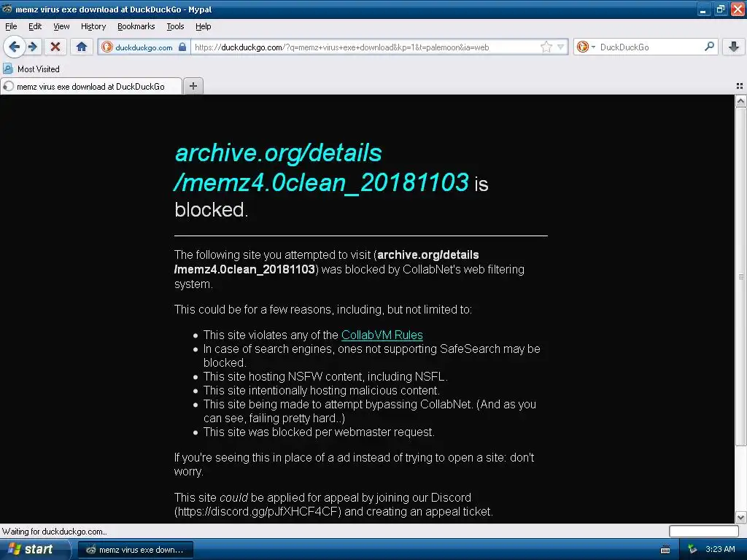Open the View menu
The image size is (747, 560).
coord(61,26)
